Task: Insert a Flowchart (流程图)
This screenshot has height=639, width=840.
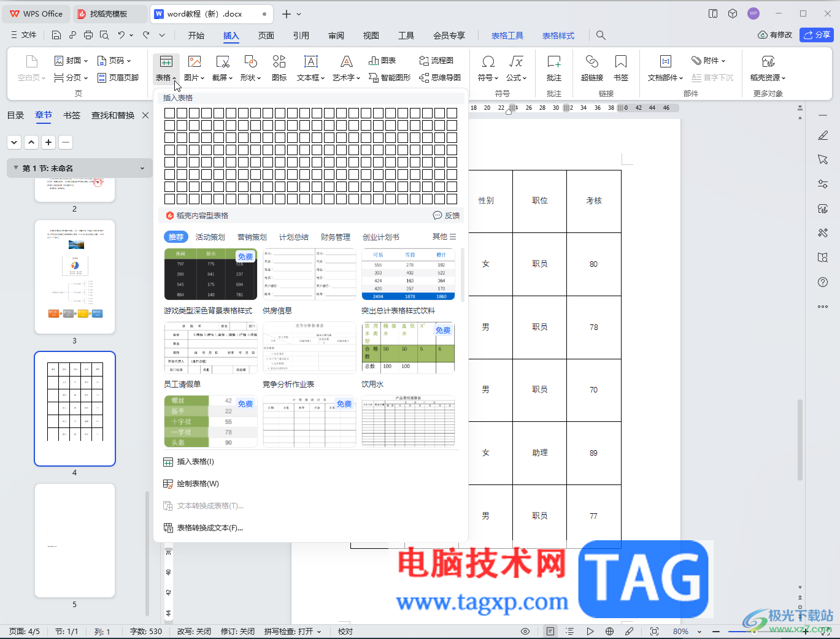Action: coord(436,60)
